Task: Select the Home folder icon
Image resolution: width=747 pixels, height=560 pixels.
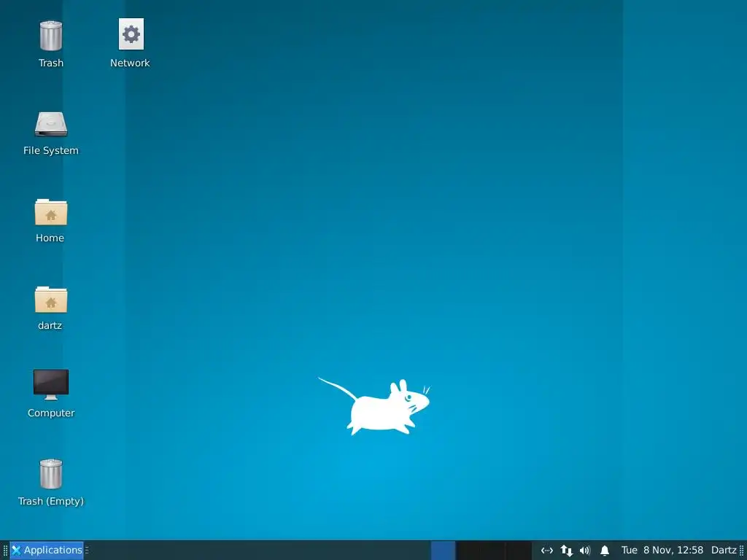Action: coord(51,212)
